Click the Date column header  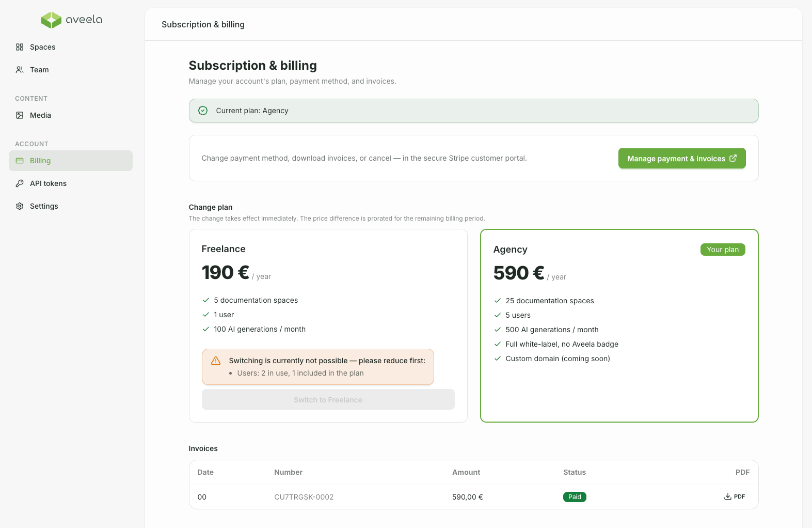click(x=205, y=472)
